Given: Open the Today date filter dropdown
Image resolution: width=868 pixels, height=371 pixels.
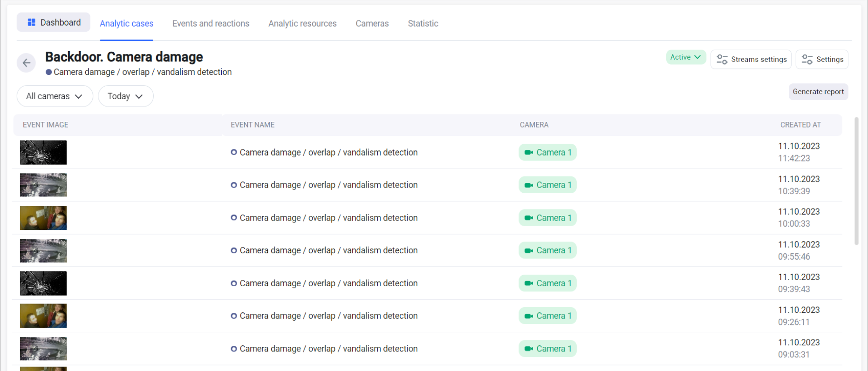Looking at the screenshot, I should coord(125,96).
